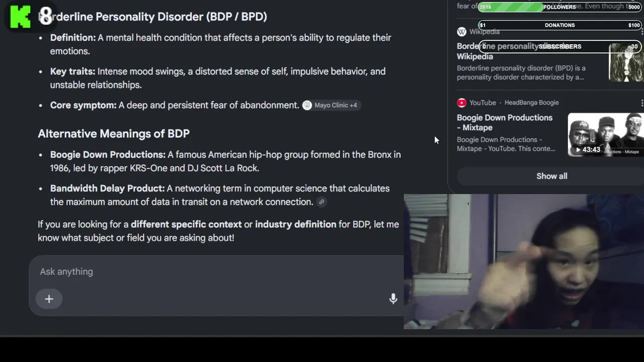644x362 pixels.
Task: Activate the microphone voice input icon
Action: click(x=393, y=299)
